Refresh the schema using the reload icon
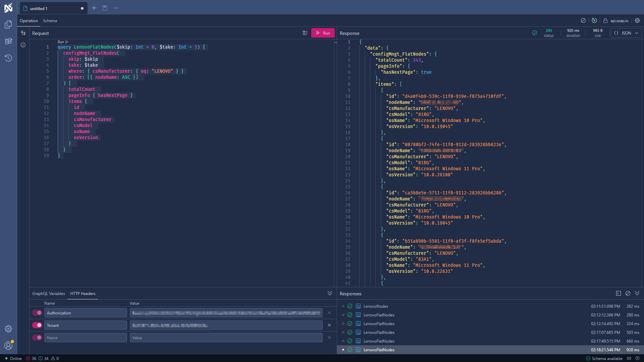 click(594, 20)
